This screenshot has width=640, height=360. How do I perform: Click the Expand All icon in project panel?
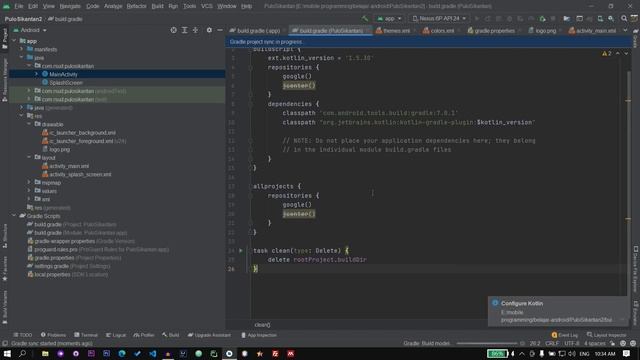(x=184, y=30)
